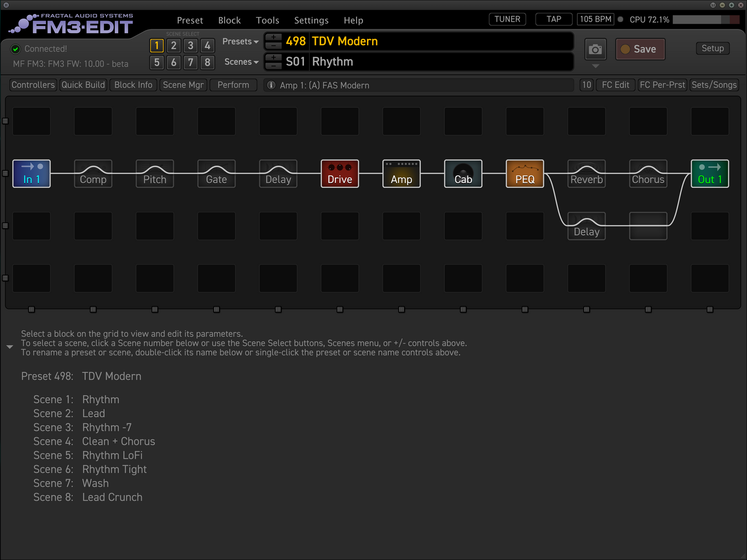The height and width of the screenshot is (560, 747).
Task: Click the In 1 input block
Action: coord(31,174)
